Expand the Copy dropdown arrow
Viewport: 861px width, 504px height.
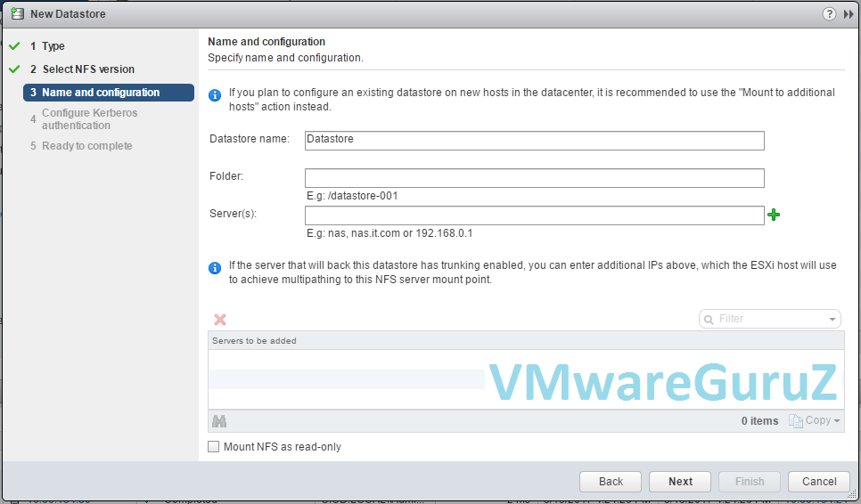(837, 421)
